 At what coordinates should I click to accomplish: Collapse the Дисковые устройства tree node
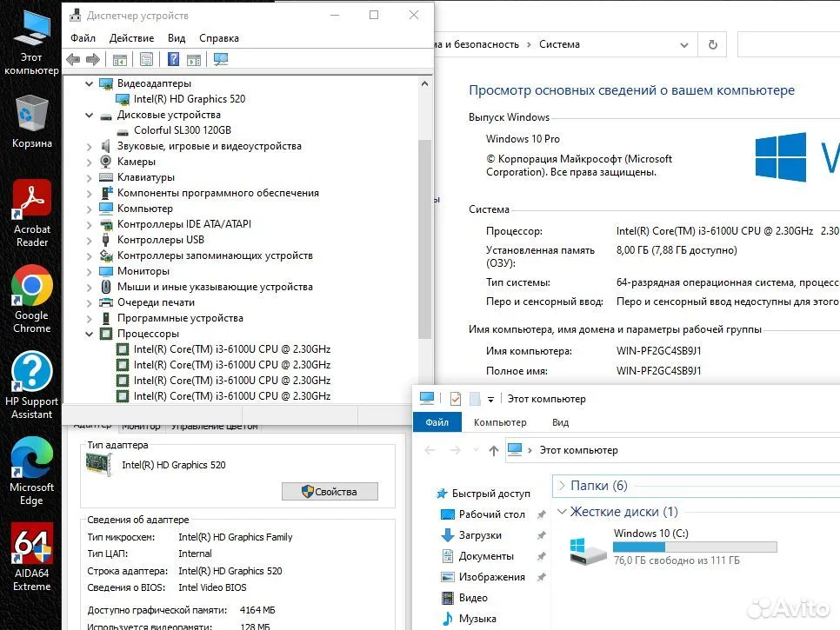90,115
